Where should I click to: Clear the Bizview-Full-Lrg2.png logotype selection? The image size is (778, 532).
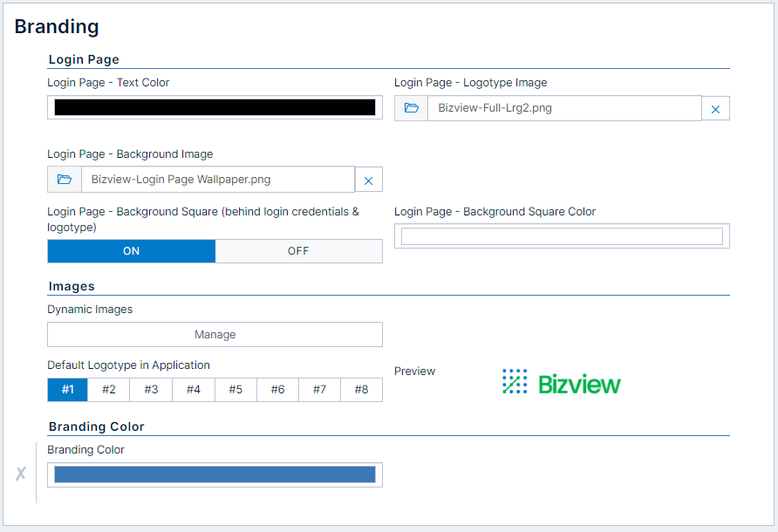[x=715, y=108]
